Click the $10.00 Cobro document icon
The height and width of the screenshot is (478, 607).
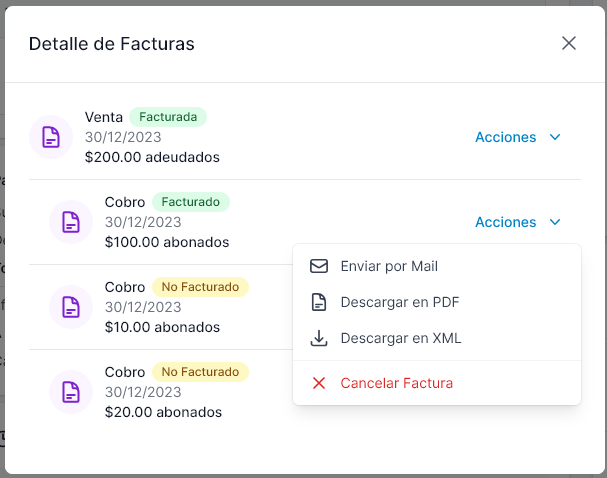click(70, 307)
